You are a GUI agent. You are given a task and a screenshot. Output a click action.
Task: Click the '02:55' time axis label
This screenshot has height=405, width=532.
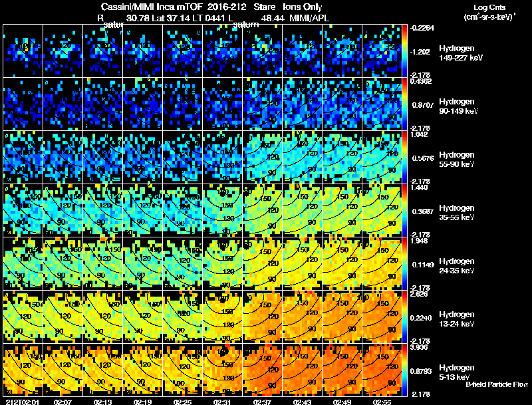(382, 402)
